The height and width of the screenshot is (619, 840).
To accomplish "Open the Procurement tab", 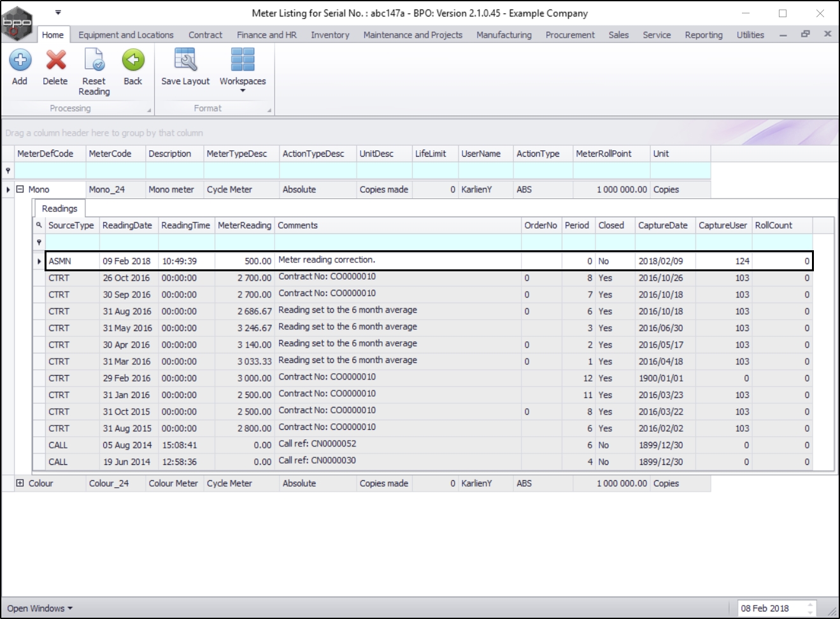I will coord(570,35).
